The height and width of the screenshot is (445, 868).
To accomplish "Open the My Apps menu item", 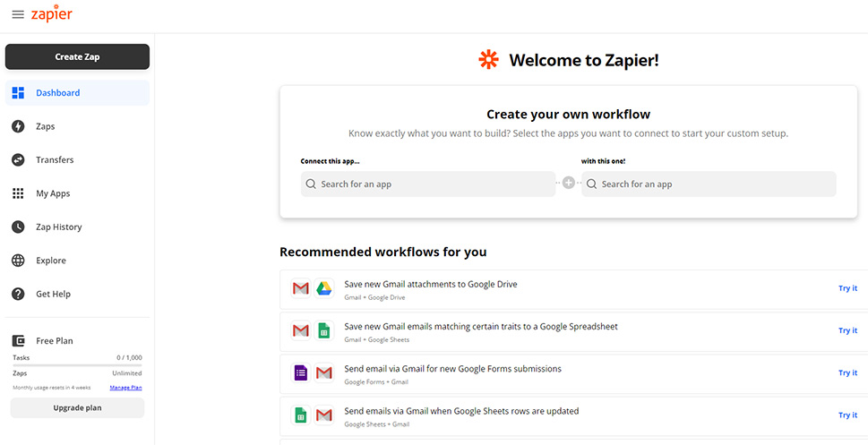I will (x=78, y=193).
